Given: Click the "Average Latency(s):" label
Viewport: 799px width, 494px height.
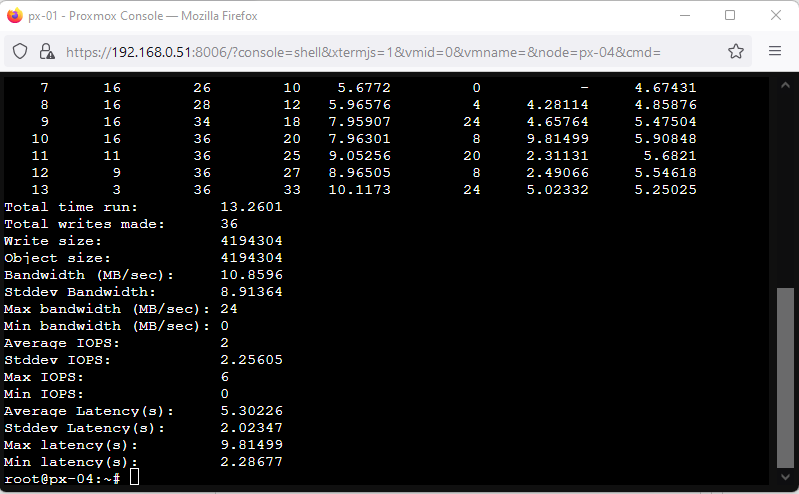Looking at the screenshot, I should [x=89, y=411].
